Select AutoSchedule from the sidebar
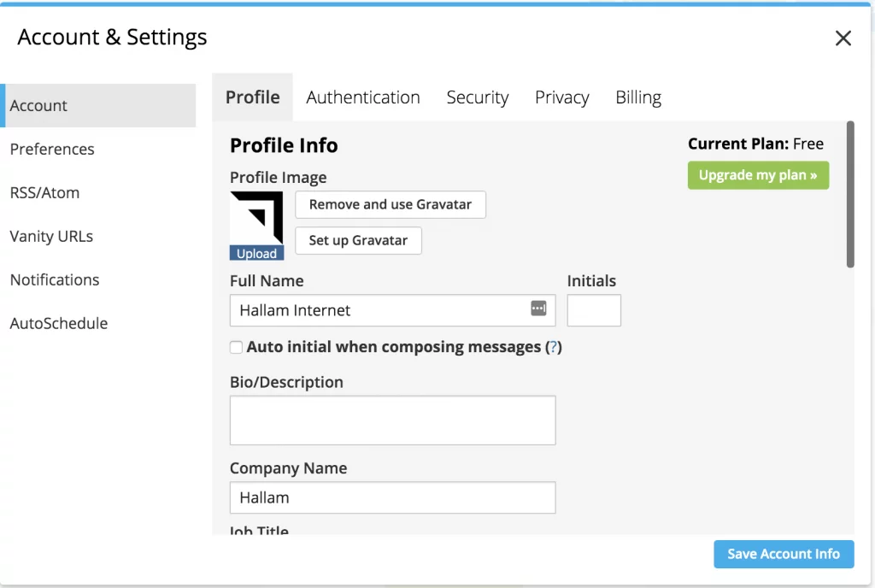The width and height of the screenshot is (875, 588). (x=58, y=323)
